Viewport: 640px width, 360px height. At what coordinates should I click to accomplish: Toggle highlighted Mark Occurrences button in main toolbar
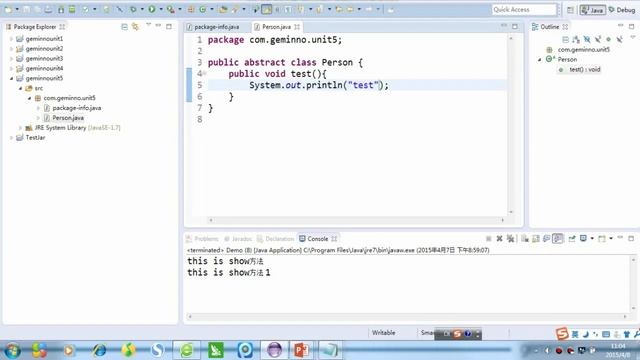point(267,9)
